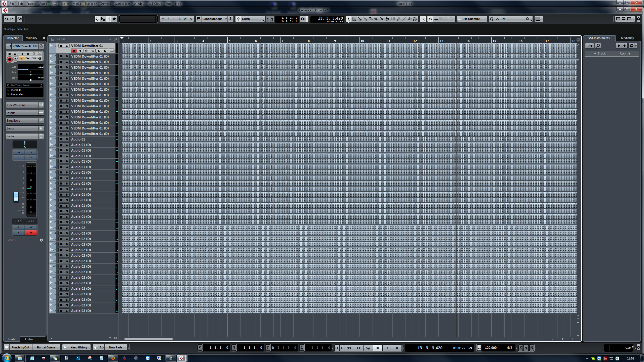Screen dimensions: 644x362
Task: Switch to the MediaBay tab
Action: coord(627,38)
